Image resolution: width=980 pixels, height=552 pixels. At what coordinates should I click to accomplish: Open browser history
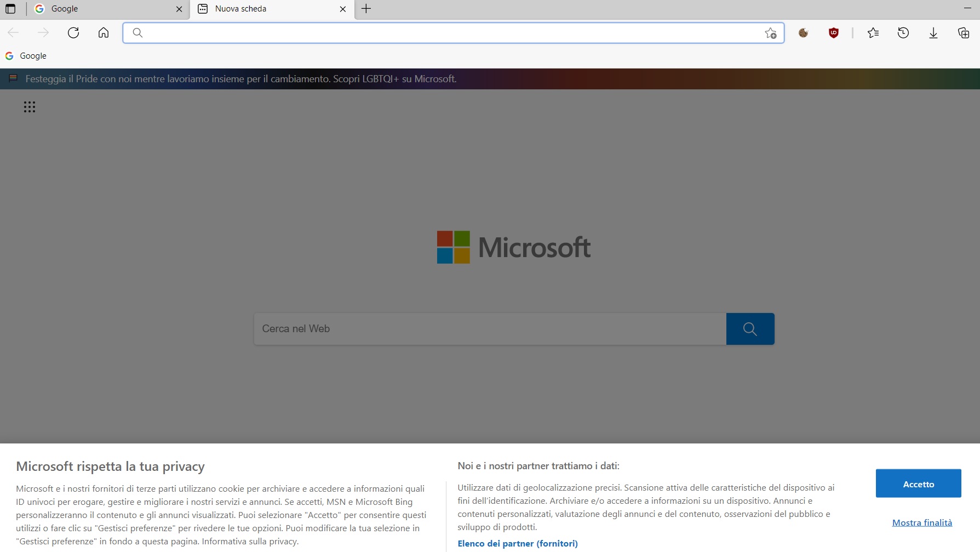pos(903,33)
